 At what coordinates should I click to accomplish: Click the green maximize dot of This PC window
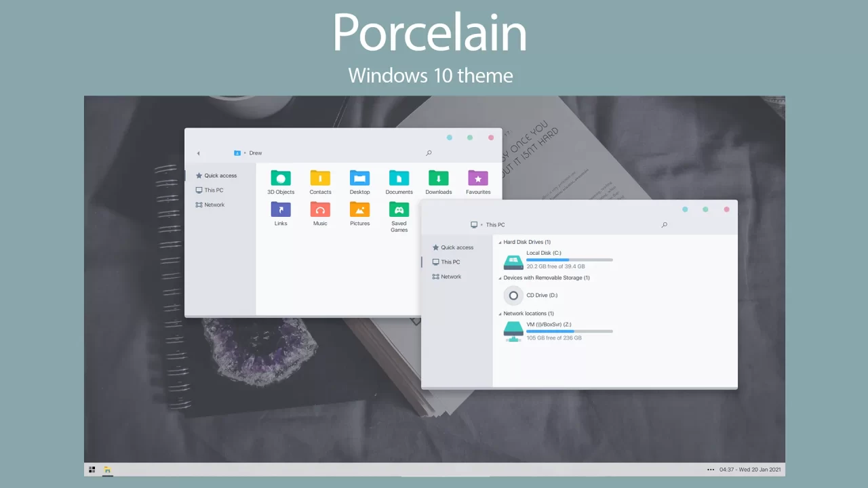click(x=705, y=209)
